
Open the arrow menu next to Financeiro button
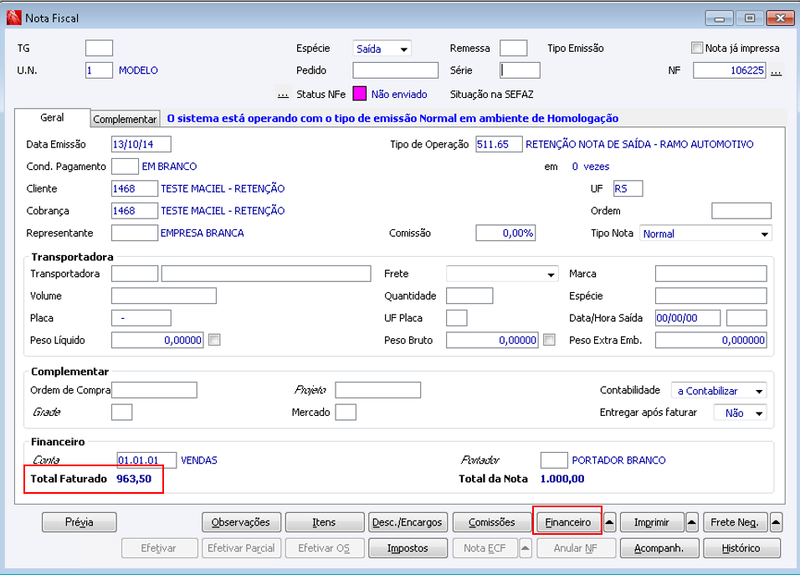609,522
